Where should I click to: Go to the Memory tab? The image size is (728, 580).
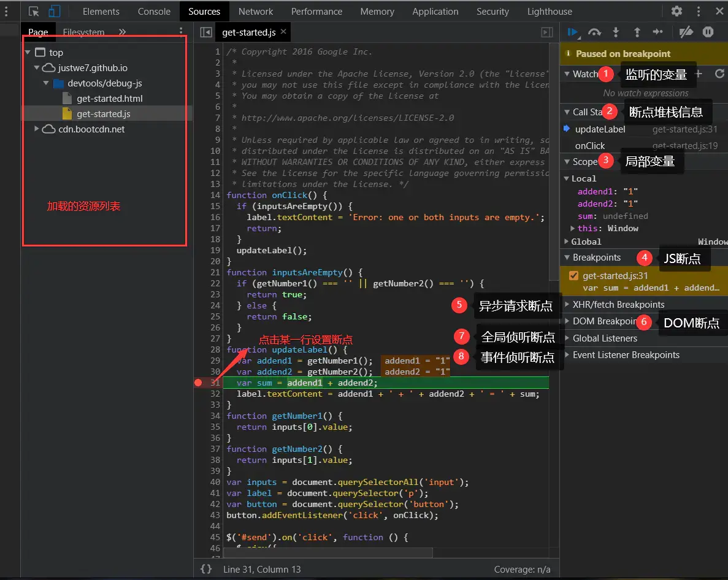[x=377, y=12]
